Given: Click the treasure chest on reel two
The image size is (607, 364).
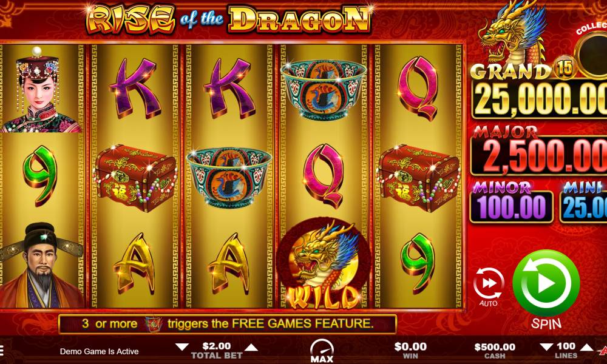Looking at the screenshot, I should 134,178.
